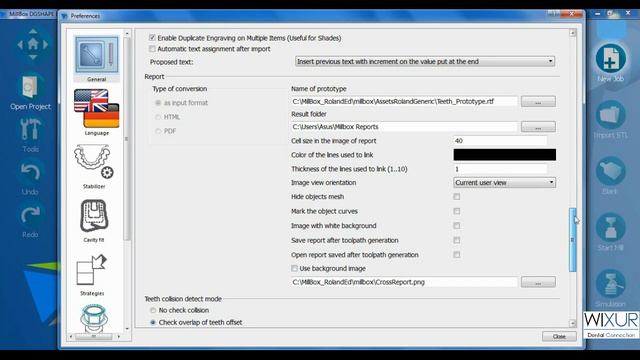Open the Stabilizer preferences category
The width and height of the screenshot is (640, 360).
click(94, 162)
